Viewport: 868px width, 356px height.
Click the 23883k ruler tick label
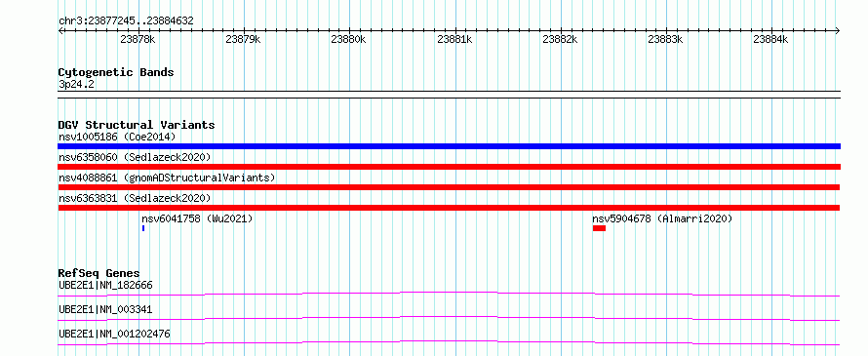(665, 39)
